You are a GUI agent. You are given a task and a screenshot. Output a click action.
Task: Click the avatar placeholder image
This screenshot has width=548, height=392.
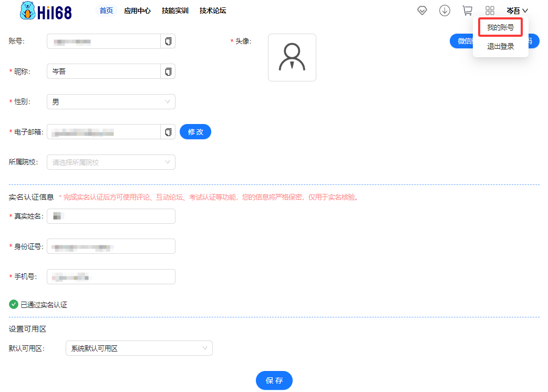(292, 58)
